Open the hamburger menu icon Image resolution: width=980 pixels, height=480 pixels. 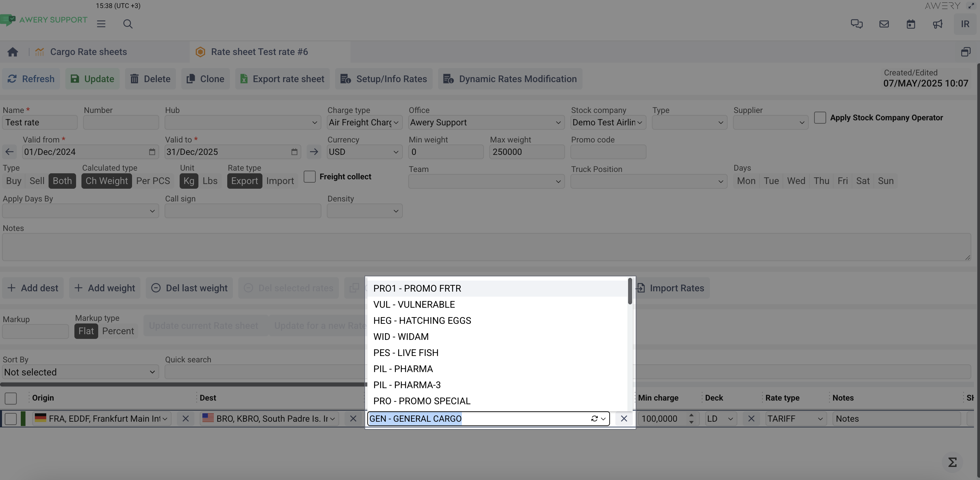point(101,24)
